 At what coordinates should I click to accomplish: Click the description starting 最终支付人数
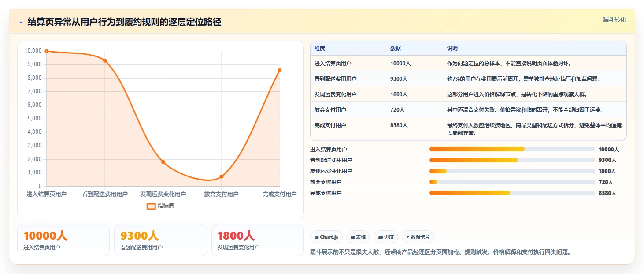click(x=534, y=129)
